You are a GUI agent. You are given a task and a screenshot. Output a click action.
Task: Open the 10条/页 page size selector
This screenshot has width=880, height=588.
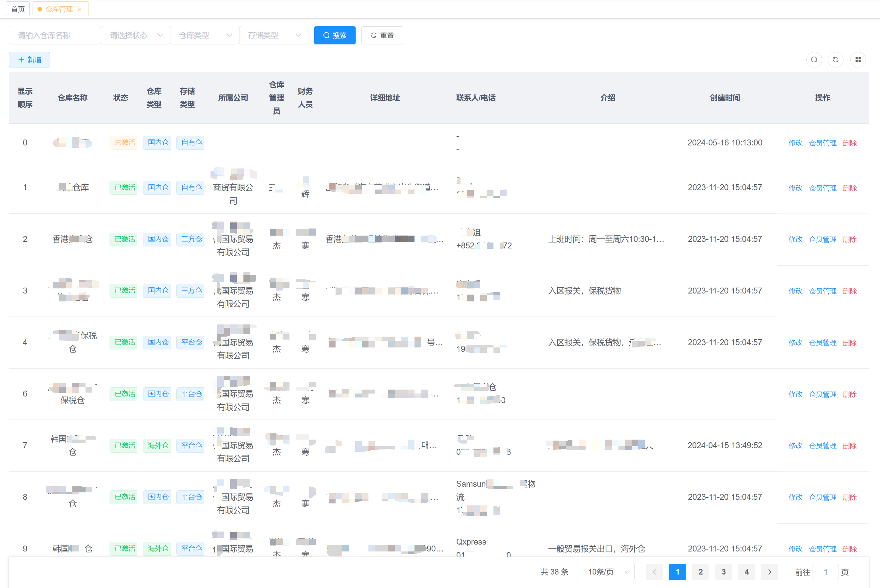coord(605,572)
